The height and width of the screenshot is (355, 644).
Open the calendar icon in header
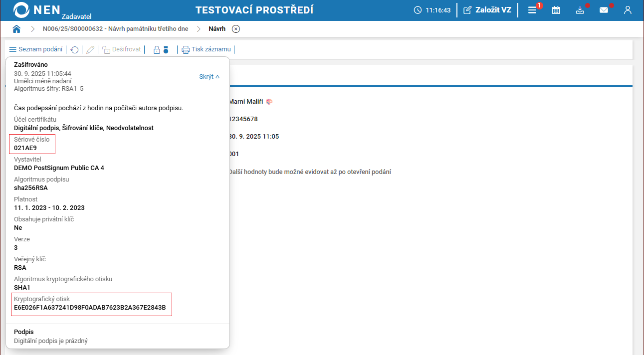click(x=556, y=10)
